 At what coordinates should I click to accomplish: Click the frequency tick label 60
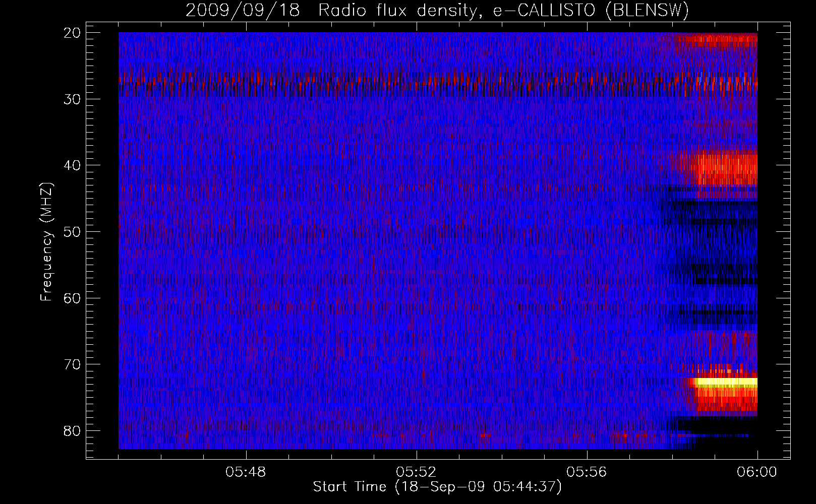(73, 298)
